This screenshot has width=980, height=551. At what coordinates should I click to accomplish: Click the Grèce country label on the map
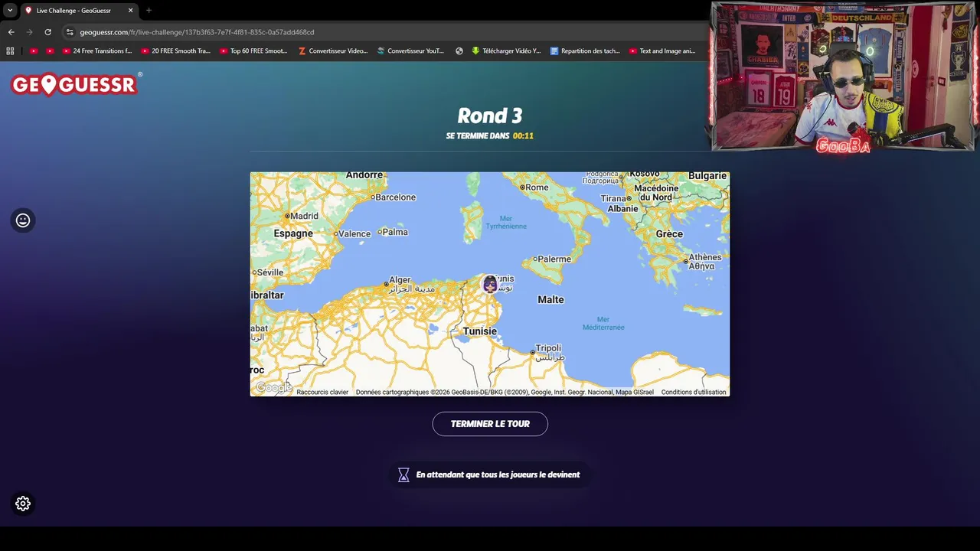click(x=669, y=234)
